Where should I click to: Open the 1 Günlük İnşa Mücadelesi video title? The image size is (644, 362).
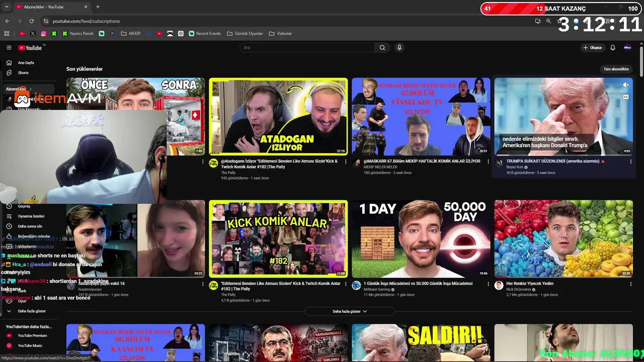(418, 284)
